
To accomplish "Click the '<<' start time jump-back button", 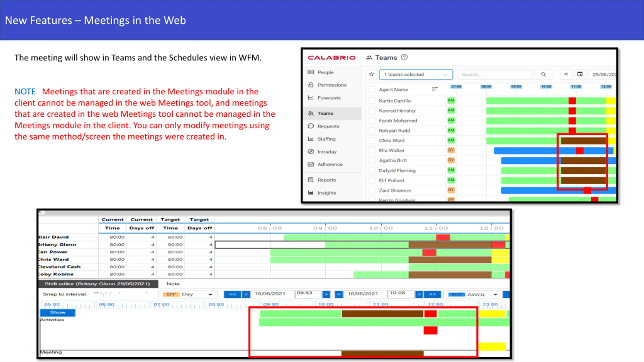I will 232,294.
